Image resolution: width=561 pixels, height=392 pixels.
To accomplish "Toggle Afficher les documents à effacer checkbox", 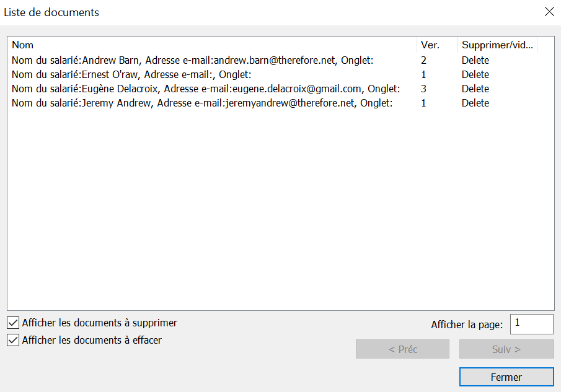I will [x=13, y=340].
